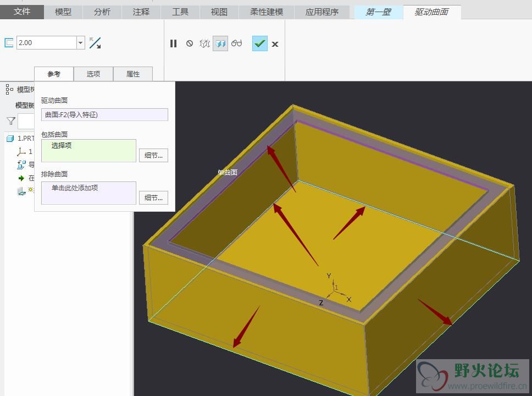This screenshot has height=396, width=532.
Task: Select the coordinate system tree item
Action: coord(24,151)
